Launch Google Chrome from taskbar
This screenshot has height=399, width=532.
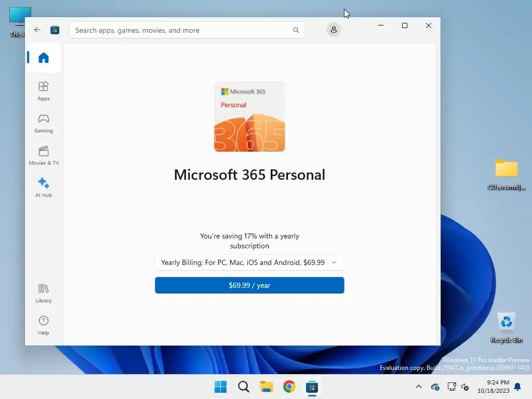pos(289,387)
